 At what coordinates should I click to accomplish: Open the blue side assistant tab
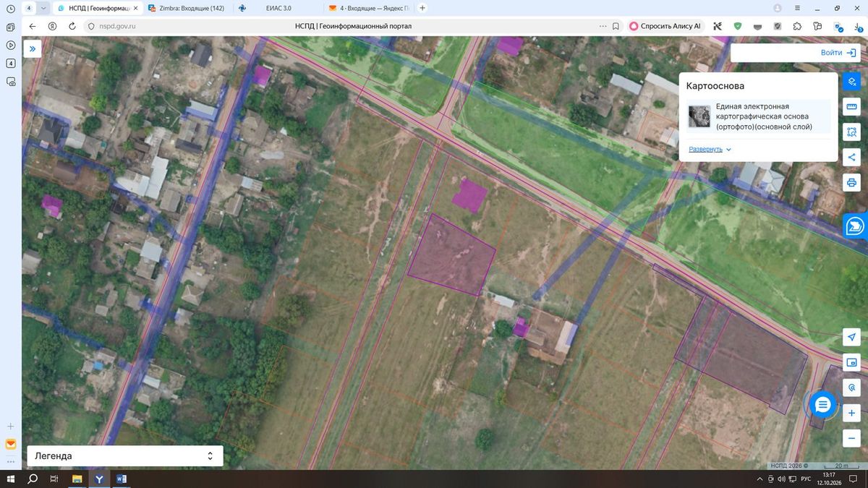click(856, 226)
